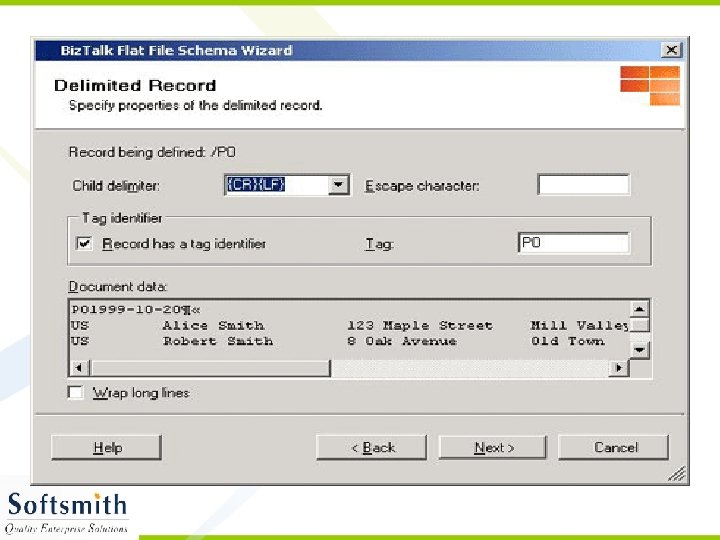Click 8 Oak Avenue in document data

pyautogui.click(x=402, y=341)
